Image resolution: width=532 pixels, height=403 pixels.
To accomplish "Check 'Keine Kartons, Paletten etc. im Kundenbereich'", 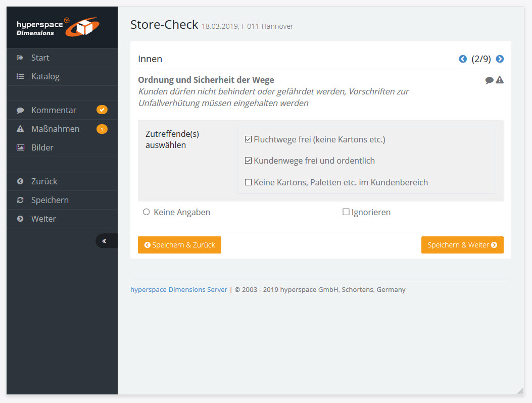I will click(x=248, y=182).
